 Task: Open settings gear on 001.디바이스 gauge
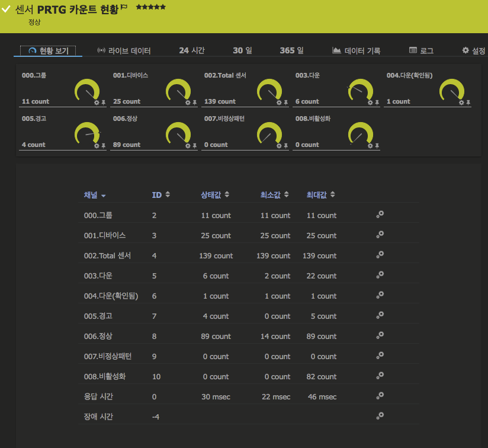[188, 103]
